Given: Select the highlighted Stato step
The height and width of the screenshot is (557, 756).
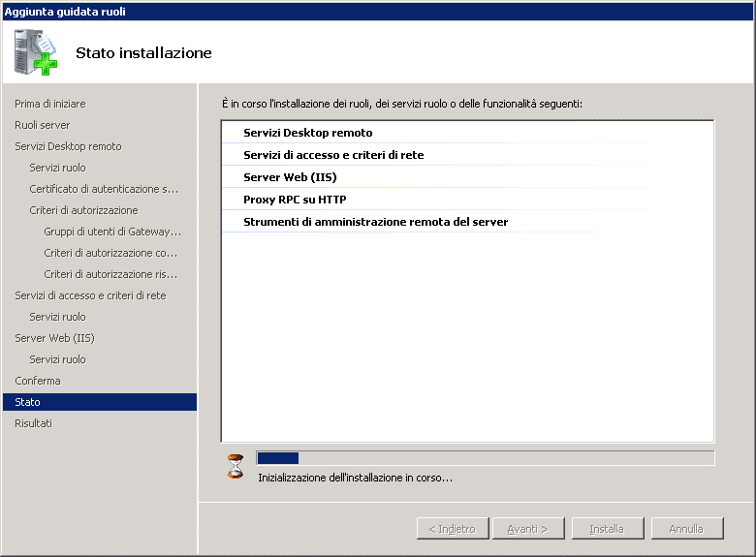Looking at the screenshot, I should [100, 402].
